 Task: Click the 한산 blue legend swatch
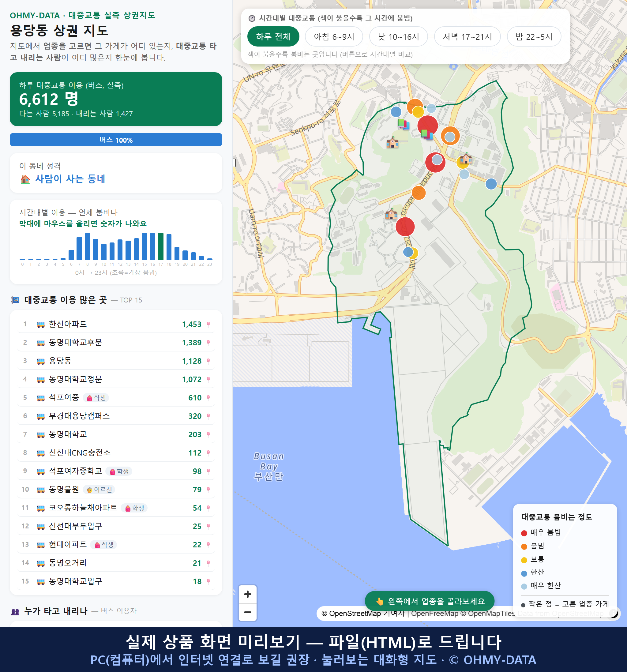(x=524, y=573)
